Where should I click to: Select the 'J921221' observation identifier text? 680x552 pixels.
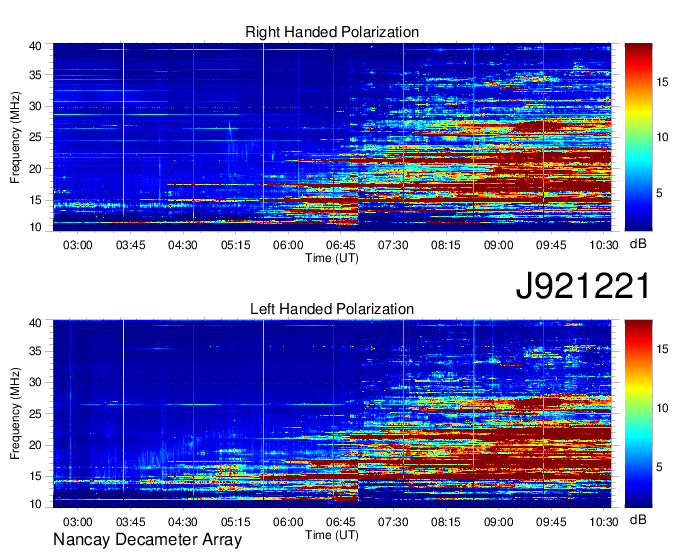583,285
